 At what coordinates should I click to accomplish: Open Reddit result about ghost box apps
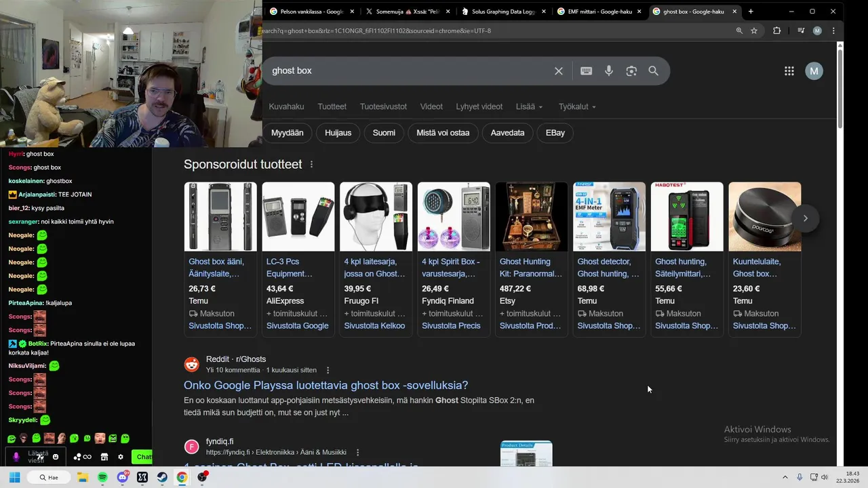pyautogui.click(x=325, y=385)
